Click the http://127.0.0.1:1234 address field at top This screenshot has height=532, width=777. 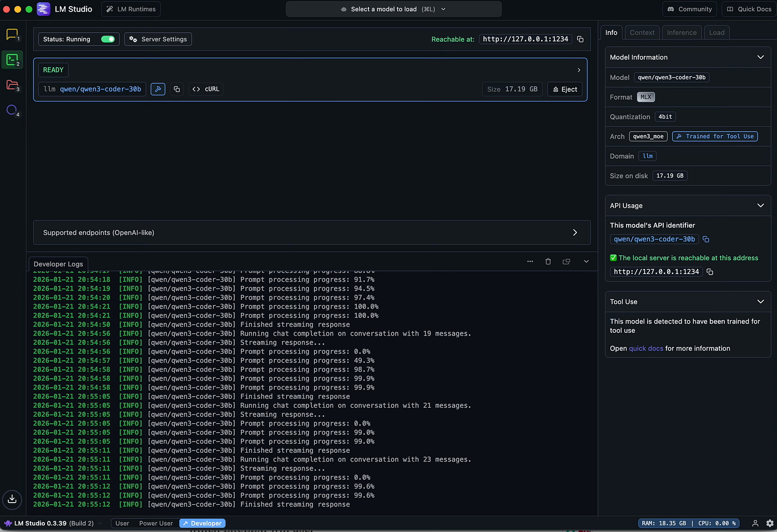pyautogui.click(x=526, y=39)
